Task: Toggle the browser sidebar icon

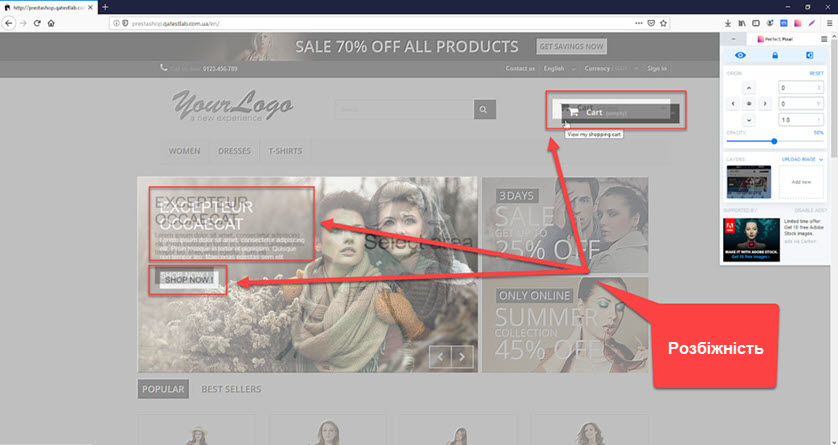Action: point(756,24)
